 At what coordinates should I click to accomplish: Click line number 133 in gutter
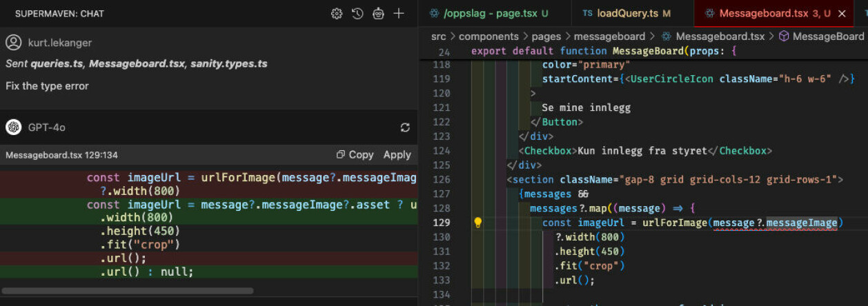(x=441, y=280)
